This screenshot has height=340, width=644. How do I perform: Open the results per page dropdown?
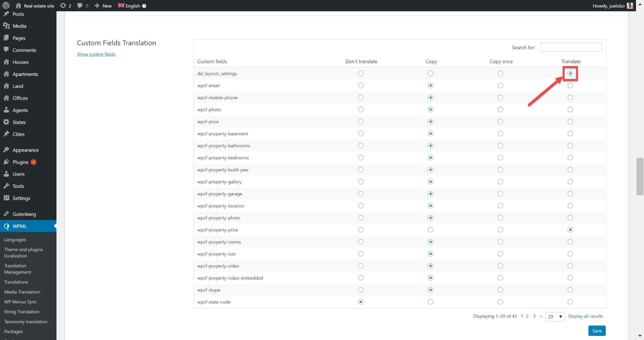tap(555, 316)
